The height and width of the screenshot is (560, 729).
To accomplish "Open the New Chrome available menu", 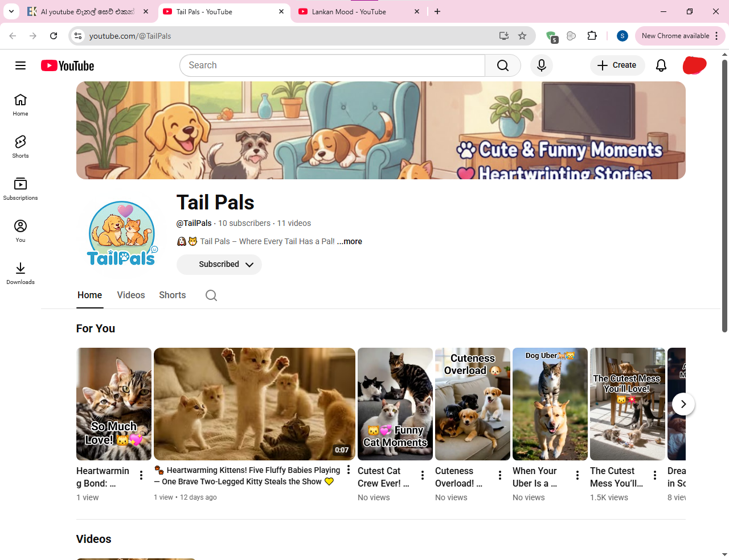I will click(x=680, y=36).
